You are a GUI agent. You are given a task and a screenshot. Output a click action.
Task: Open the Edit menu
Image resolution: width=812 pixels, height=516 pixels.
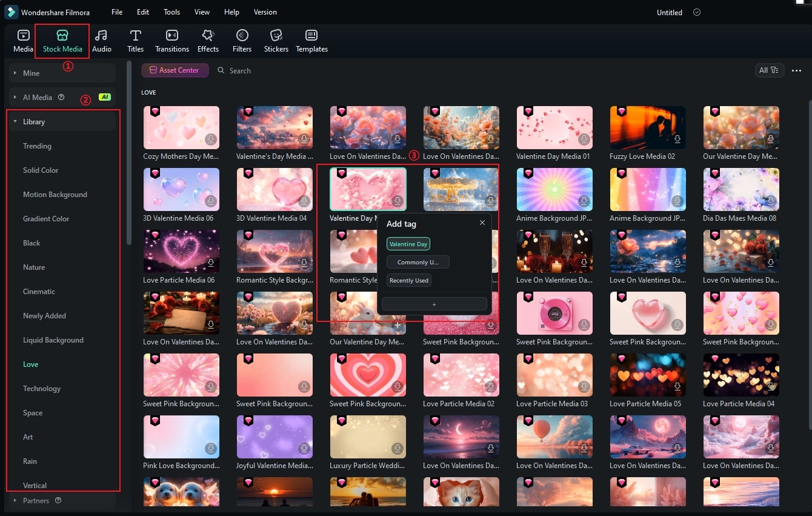pyautogui.click(x=143, y=12)
